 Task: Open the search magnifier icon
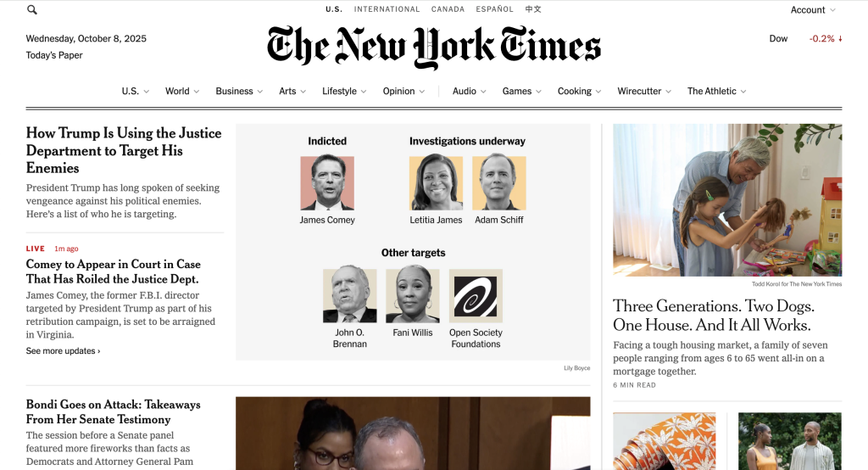coord(32,9)
